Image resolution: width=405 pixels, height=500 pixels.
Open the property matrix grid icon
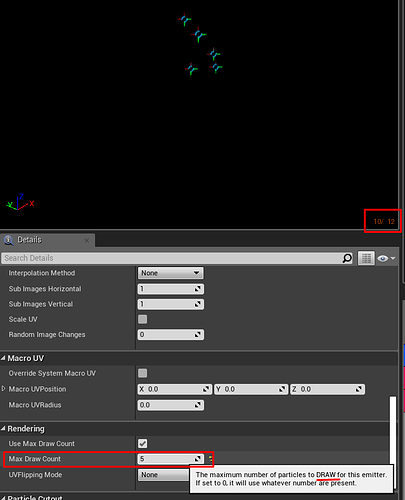366,258
